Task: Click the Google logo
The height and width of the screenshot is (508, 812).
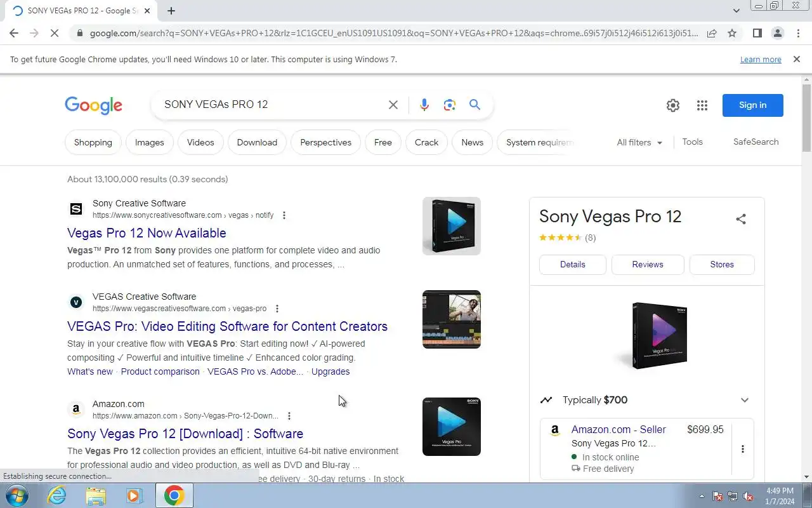Action: click(x=93, y=105)
